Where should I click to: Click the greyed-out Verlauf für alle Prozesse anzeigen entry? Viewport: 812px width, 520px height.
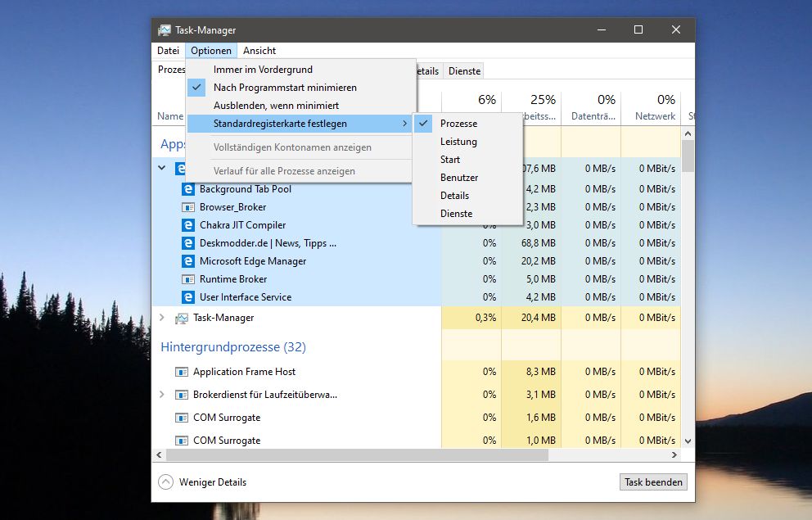[301, 171]
